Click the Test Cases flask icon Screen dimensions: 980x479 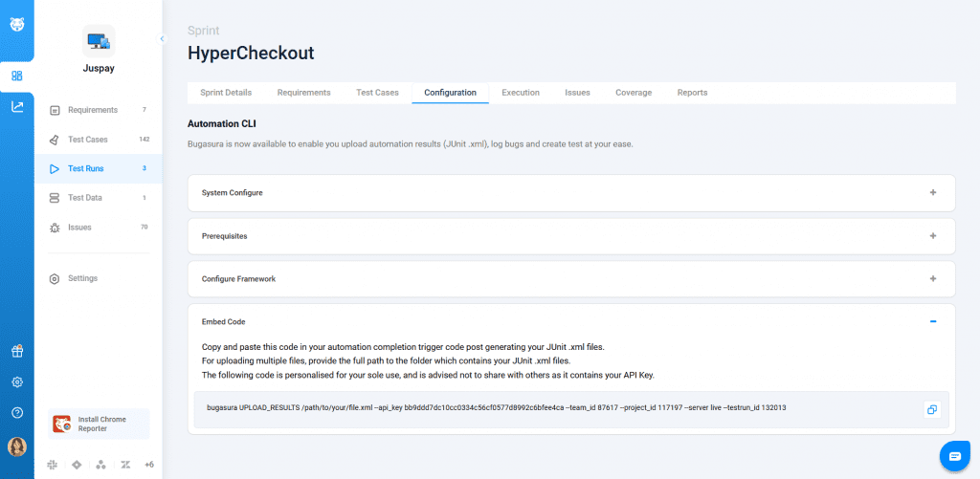tap(55, 140)
